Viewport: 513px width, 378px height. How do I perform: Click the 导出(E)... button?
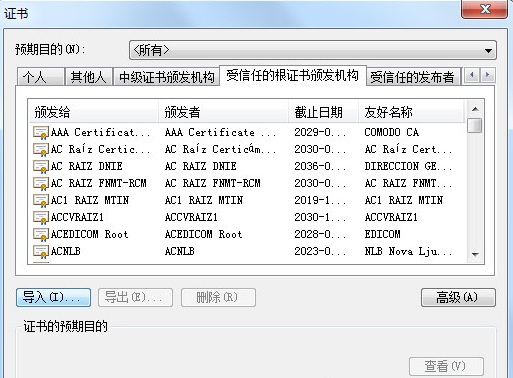[x=135, y=297]
